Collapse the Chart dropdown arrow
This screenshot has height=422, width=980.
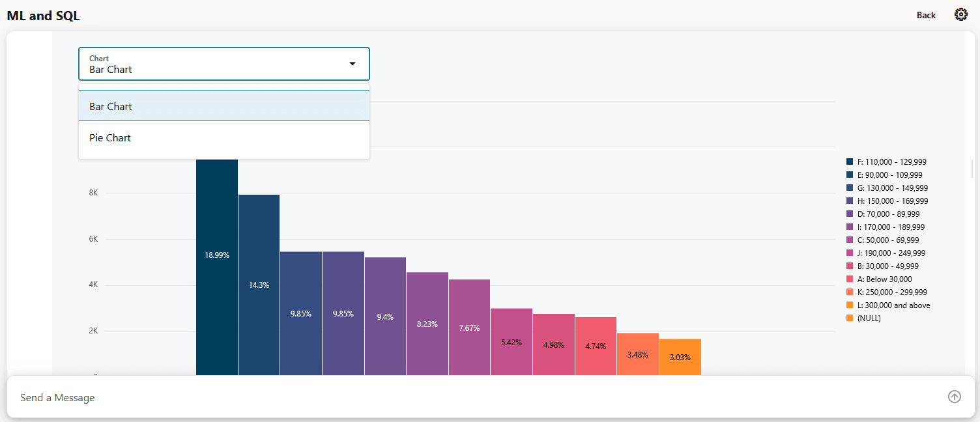(353, 64)
